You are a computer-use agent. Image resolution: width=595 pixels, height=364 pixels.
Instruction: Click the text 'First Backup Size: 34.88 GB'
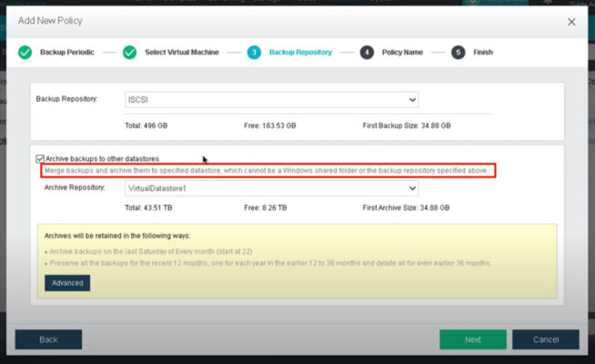(x=407, y=126)
